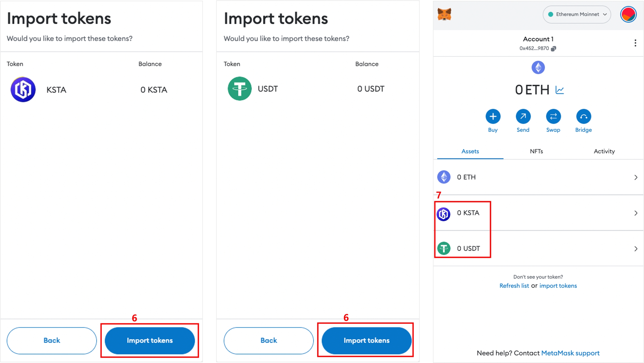Switch to the NFTs tab

click(536, 151)
